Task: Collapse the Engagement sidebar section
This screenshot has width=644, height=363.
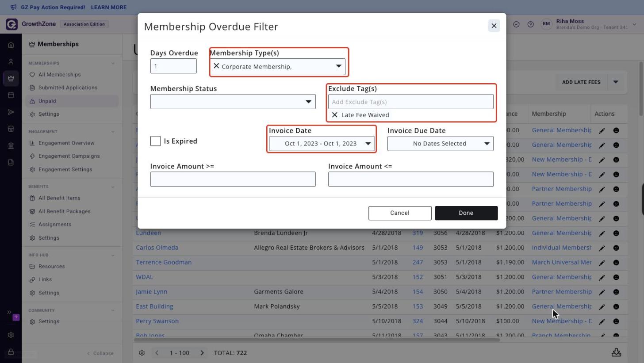Action: (113, 132)
